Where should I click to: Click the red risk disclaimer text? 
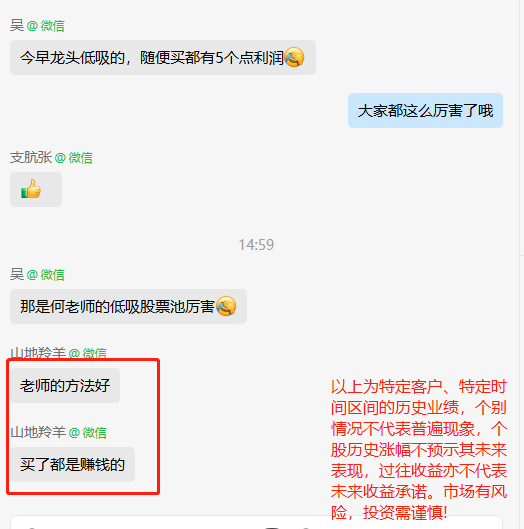418,449
